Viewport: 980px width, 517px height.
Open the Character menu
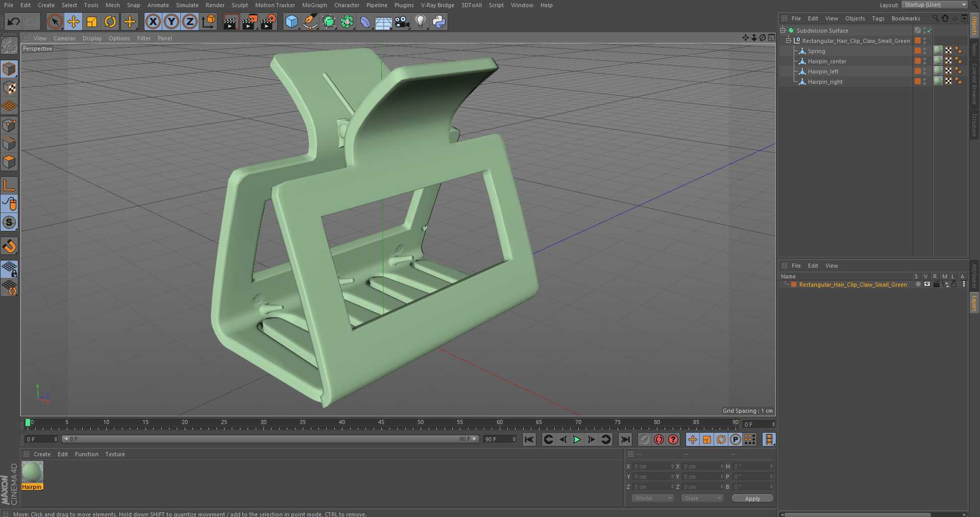point(347,5)
